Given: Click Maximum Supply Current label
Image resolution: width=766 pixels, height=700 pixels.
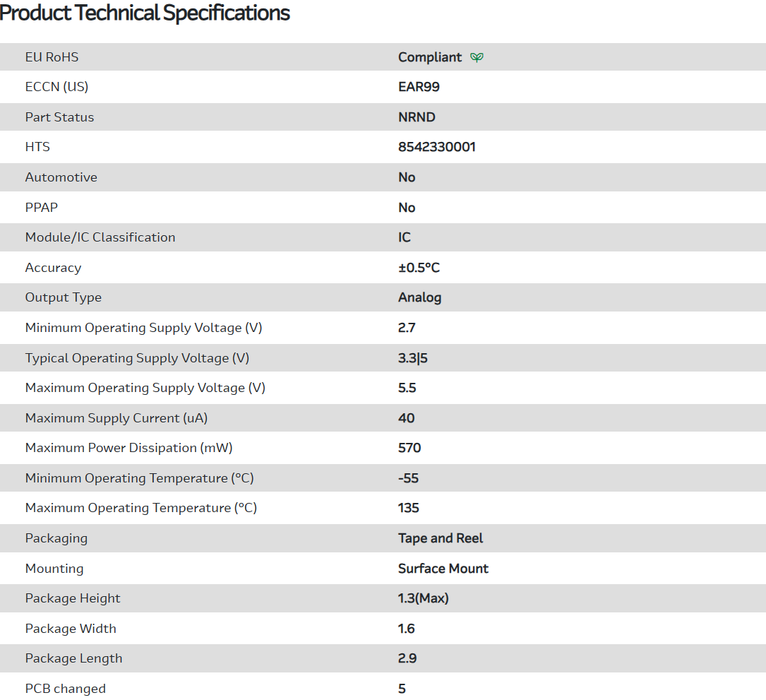Looking at the screenshot, I should pyautogui.click(x=116, y=418).
